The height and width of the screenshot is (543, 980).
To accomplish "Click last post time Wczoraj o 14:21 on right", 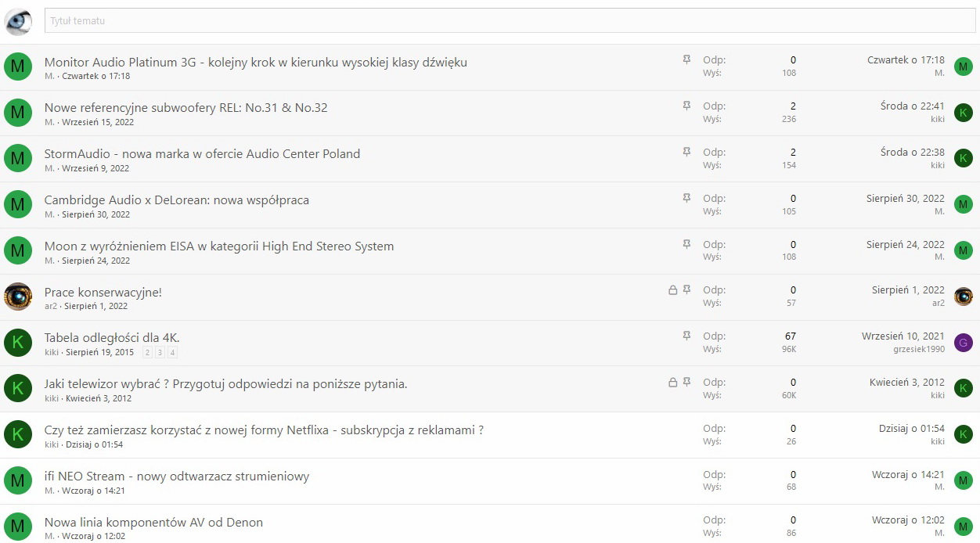I will point(908,474).
